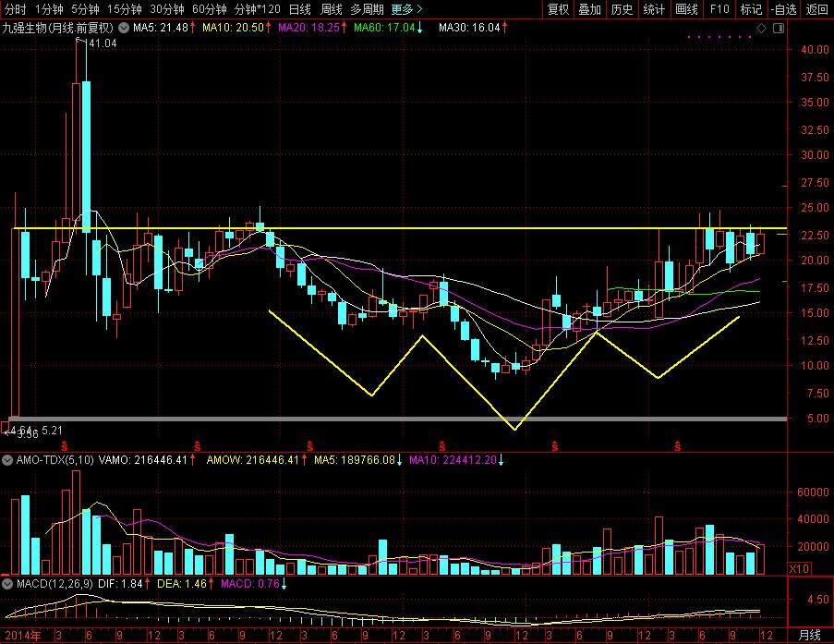Switch to the 周线 weekly chart tab
The width and height of the screenshot is (834, 644).
click(332, 9)
